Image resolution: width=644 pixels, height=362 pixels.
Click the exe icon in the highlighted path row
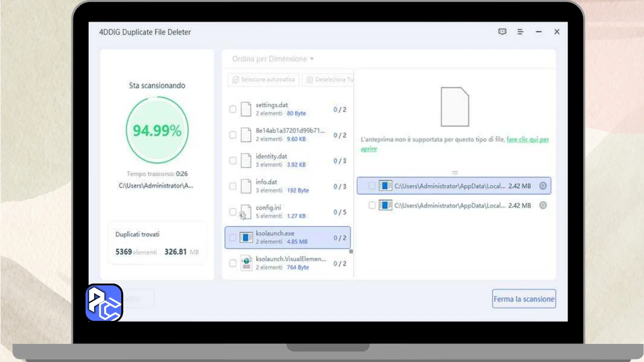[385, 186]
